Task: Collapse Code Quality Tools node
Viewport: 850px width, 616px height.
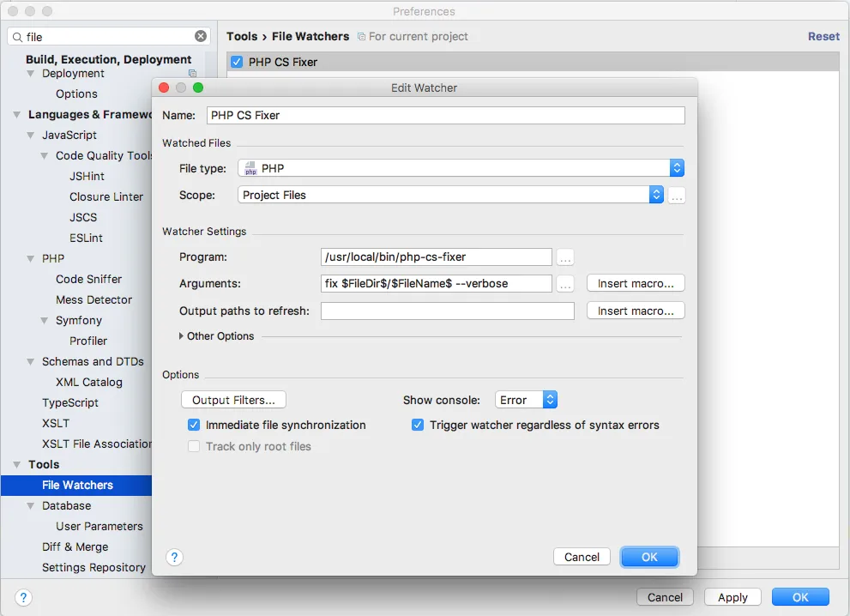Action: (45, 156)
